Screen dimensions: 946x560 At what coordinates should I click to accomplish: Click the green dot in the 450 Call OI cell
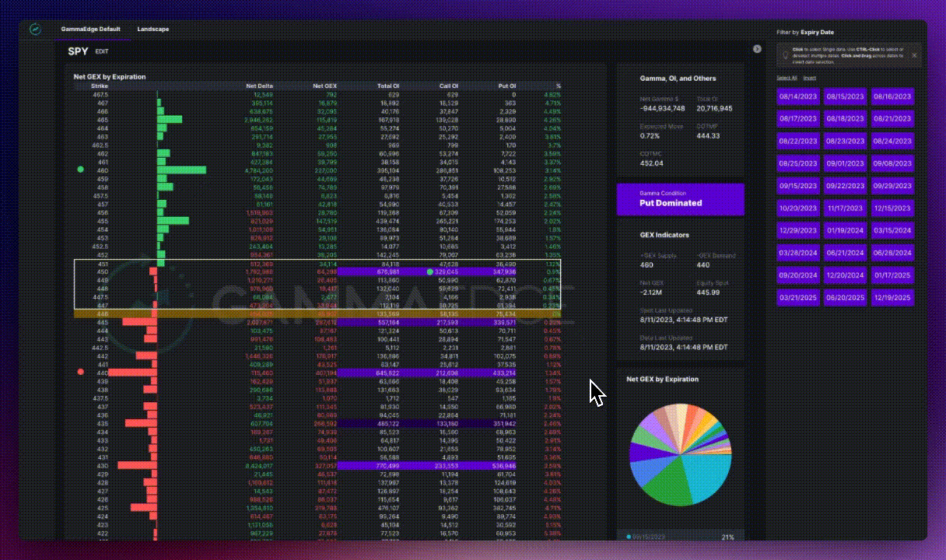pyautogui.click(x=429, y=271)
